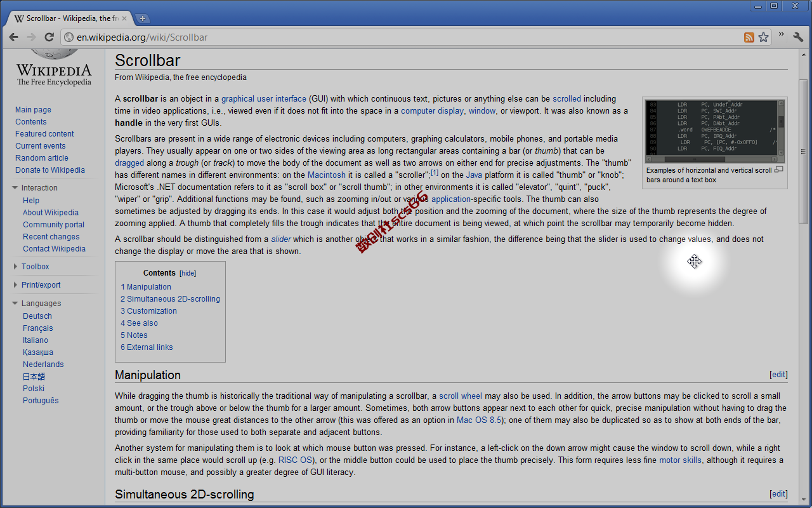Collapse the Languages sidebar section
812x508 pixels.
[15, 304]
